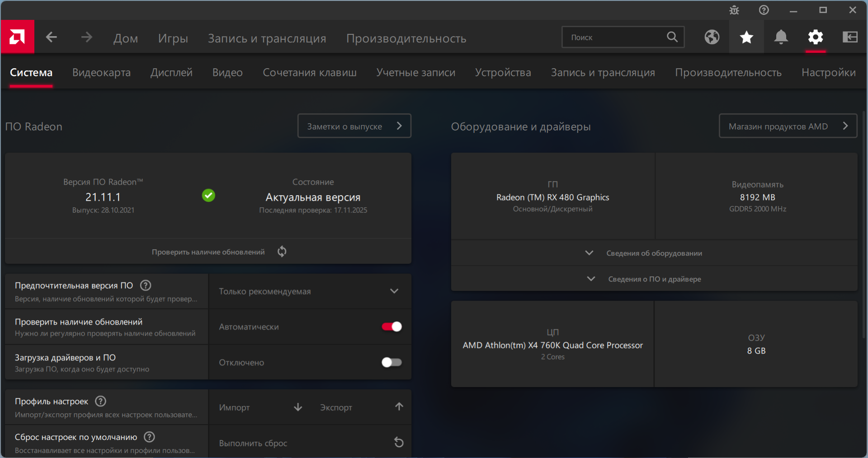Viewport: 868px width, 458px height.
Task: Click the 8 GB RAM value
Action: click(756, 351)
